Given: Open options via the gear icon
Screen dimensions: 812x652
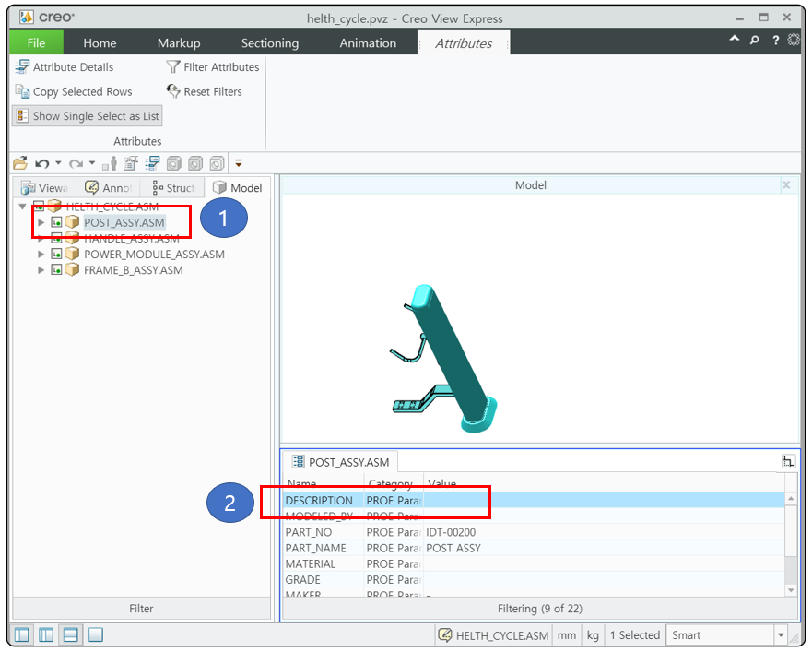Looking at the screenshot, I should click(x=794, y=40).
